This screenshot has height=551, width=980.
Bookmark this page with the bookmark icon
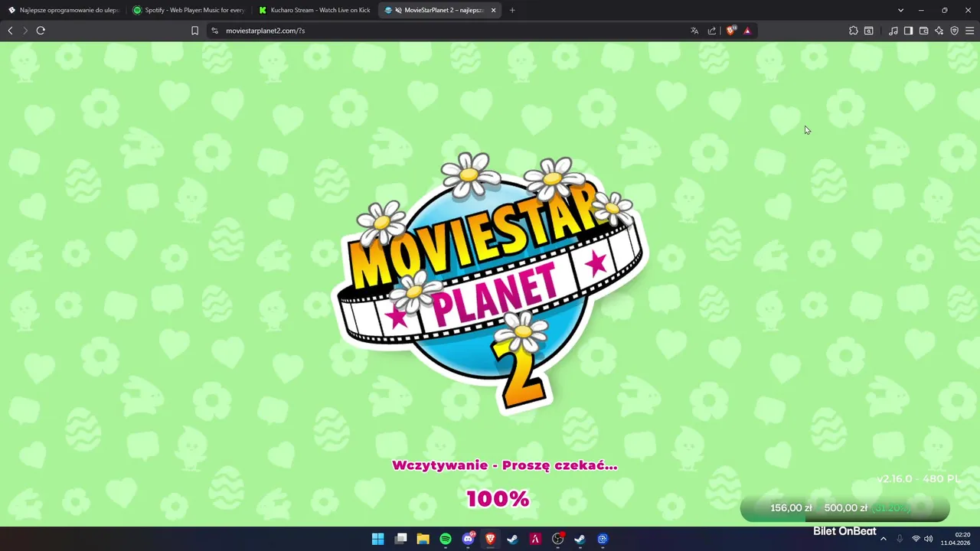194,31
